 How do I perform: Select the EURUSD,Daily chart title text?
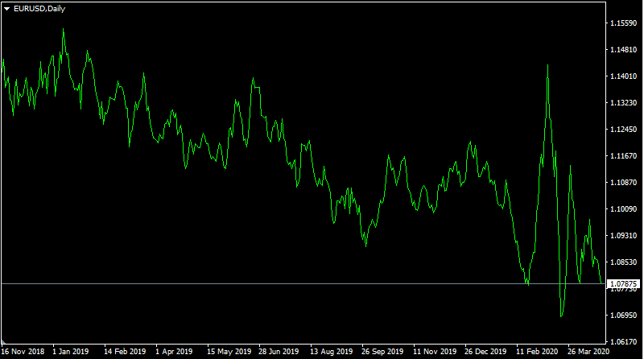[39, 9]
